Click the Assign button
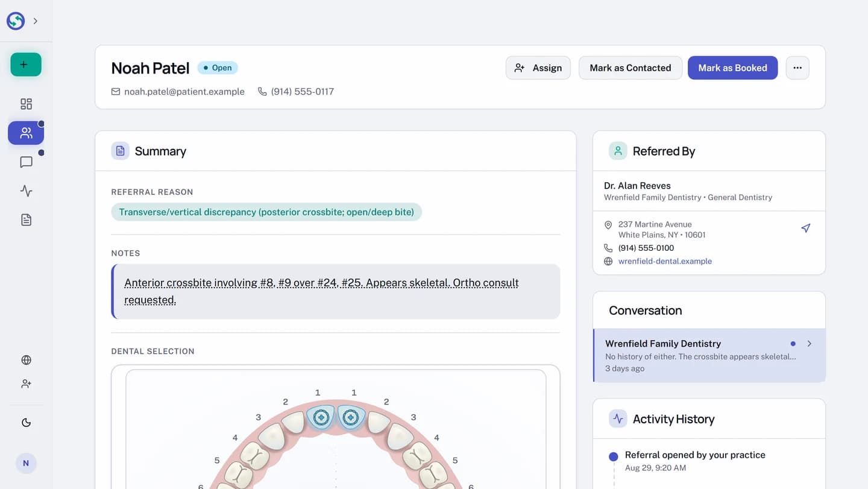Image resolution: width=868 pixels, height=489 pixels. 538,68
